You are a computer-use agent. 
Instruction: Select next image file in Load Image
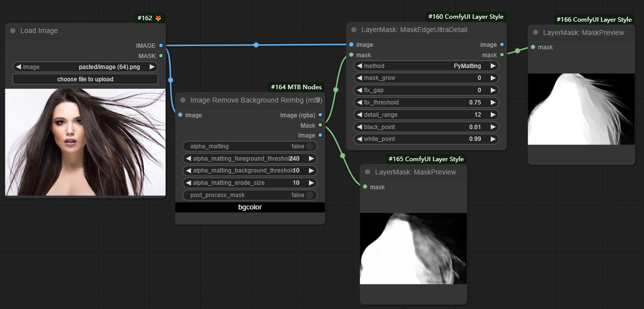(152, 67)
